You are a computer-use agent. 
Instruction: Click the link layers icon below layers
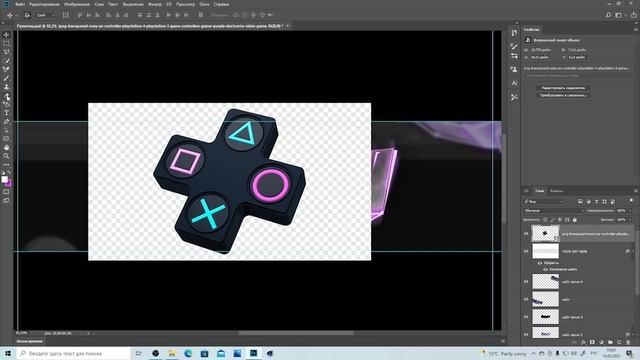[574, 342]
